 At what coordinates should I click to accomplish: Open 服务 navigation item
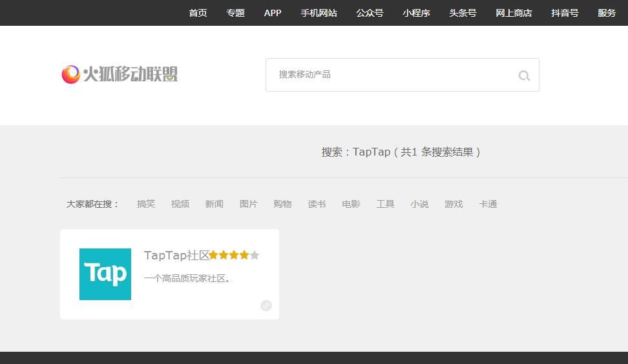tap(607, 13)
